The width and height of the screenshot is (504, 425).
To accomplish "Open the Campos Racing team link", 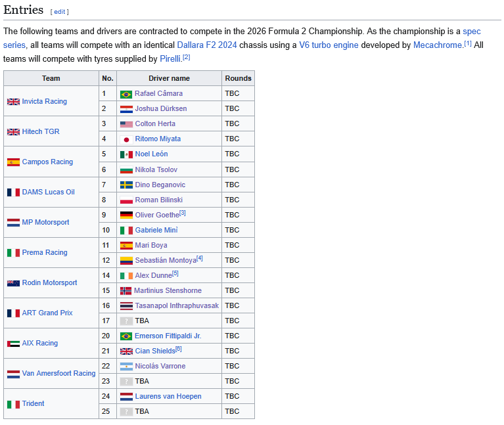I will 47,162.
